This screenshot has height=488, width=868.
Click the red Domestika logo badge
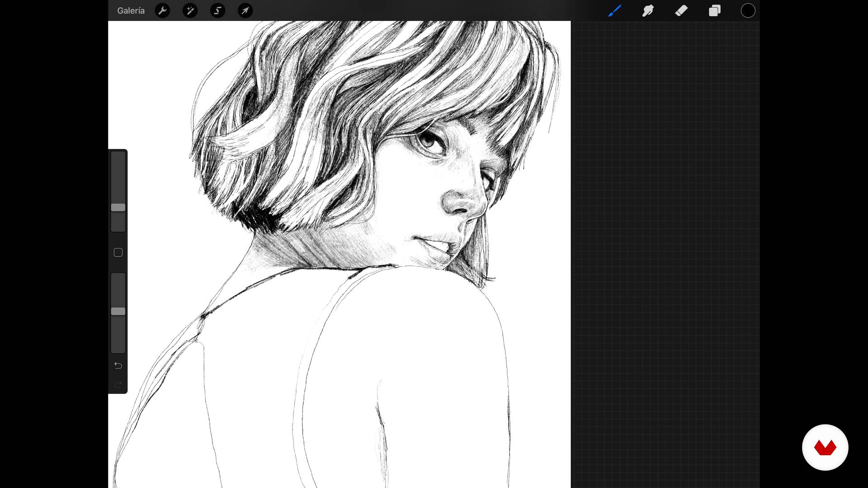coord(825,447)
